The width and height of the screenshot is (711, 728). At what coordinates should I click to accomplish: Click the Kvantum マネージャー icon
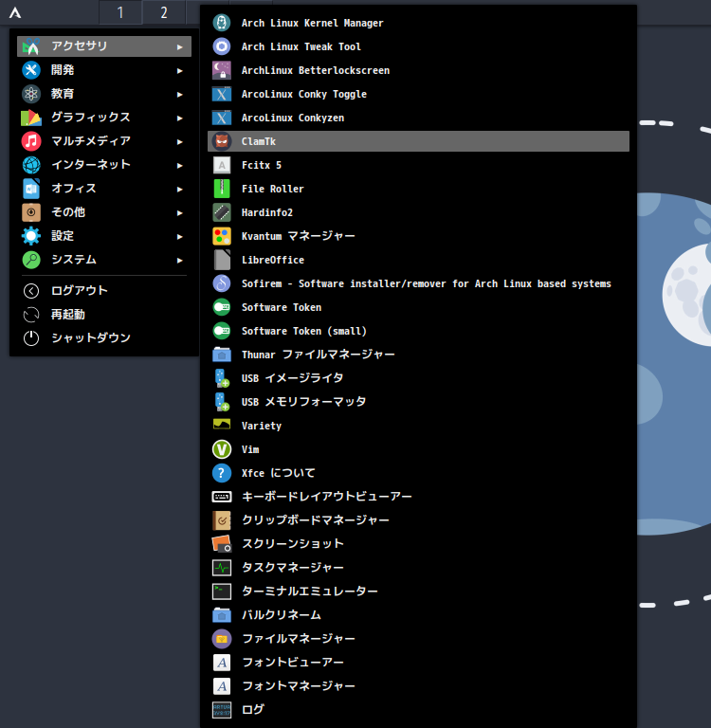pyautogui.click(x=222, y=236)
